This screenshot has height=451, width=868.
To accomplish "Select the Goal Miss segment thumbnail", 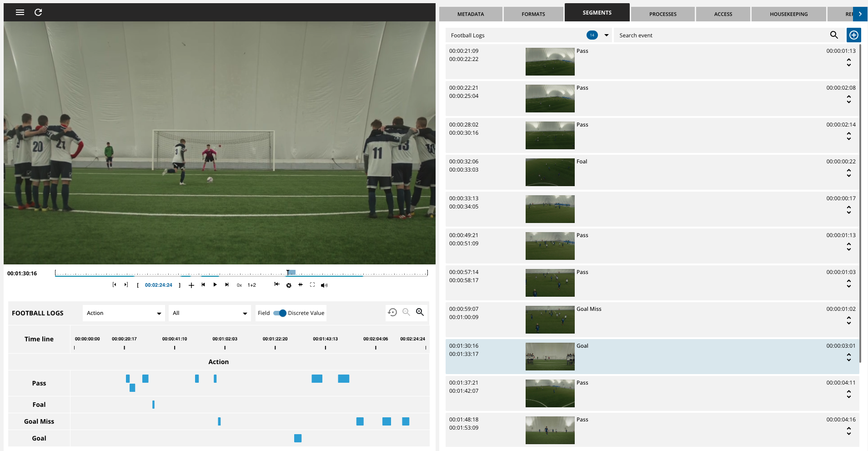I will click(x=550, y=319).
